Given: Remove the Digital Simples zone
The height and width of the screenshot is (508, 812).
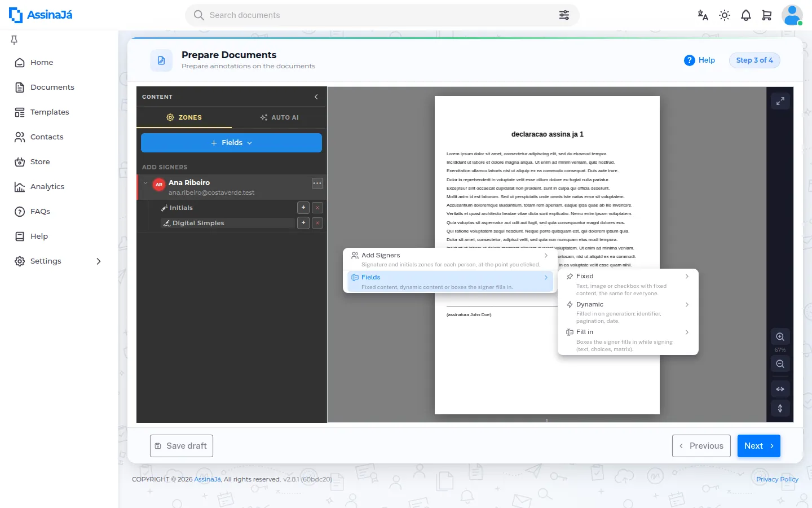Looking at the screenshot, I should pyautogui.click(x=317, y=223).
